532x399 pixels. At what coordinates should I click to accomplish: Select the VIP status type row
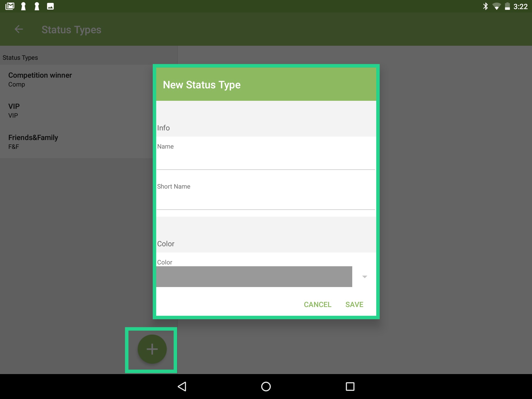[x=76, y=111]
